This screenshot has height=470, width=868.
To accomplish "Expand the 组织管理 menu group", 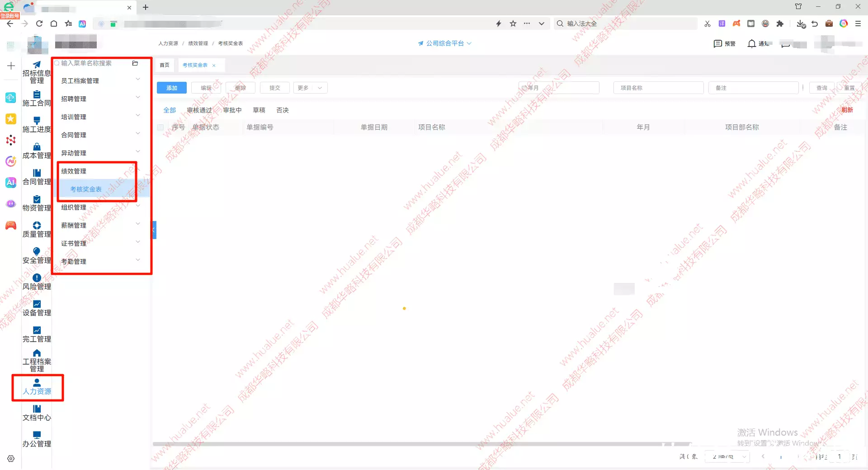I will tap(101, 207).
